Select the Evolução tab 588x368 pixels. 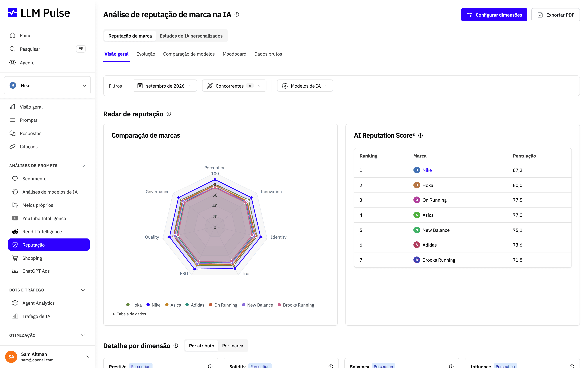point(146,54)
